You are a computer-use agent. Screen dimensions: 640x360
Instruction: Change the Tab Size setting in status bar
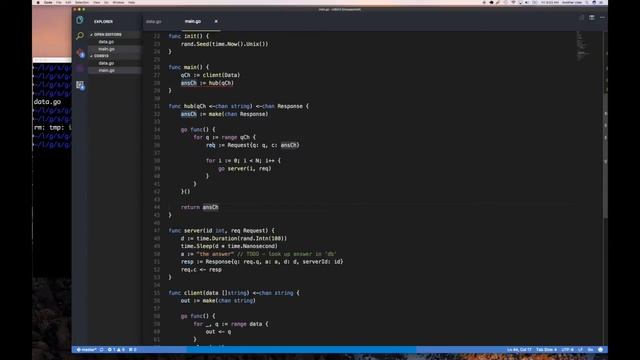point(546,350)
